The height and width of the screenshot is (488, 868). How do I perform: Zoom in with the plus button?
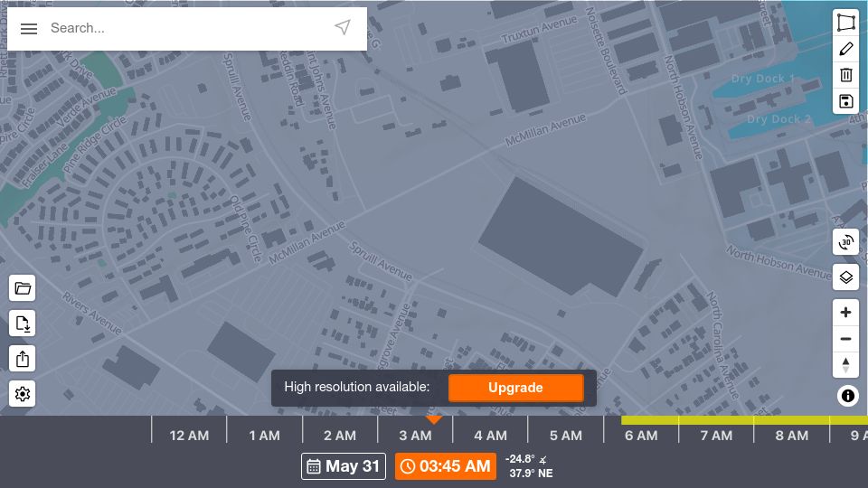pos(846,312)
